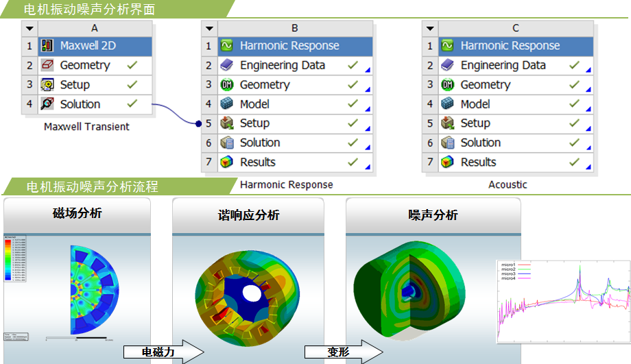
Task: Click the Solution icon in system C
Action: [447, 143]
